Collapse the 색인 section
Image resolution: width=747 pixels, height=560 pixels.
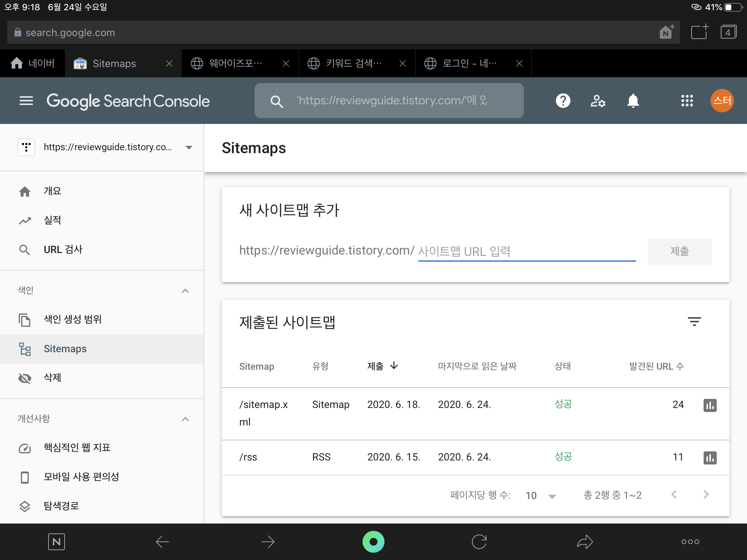[x=185, y=291]
